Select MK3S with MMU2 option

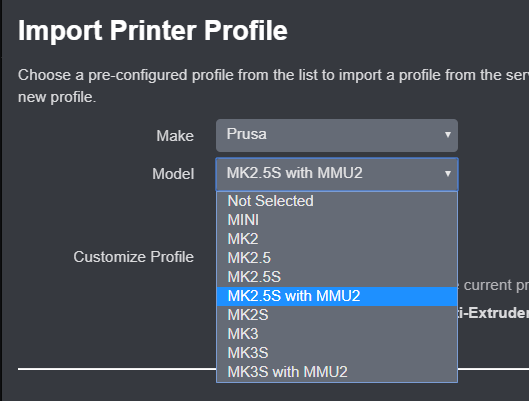[337, 372]
